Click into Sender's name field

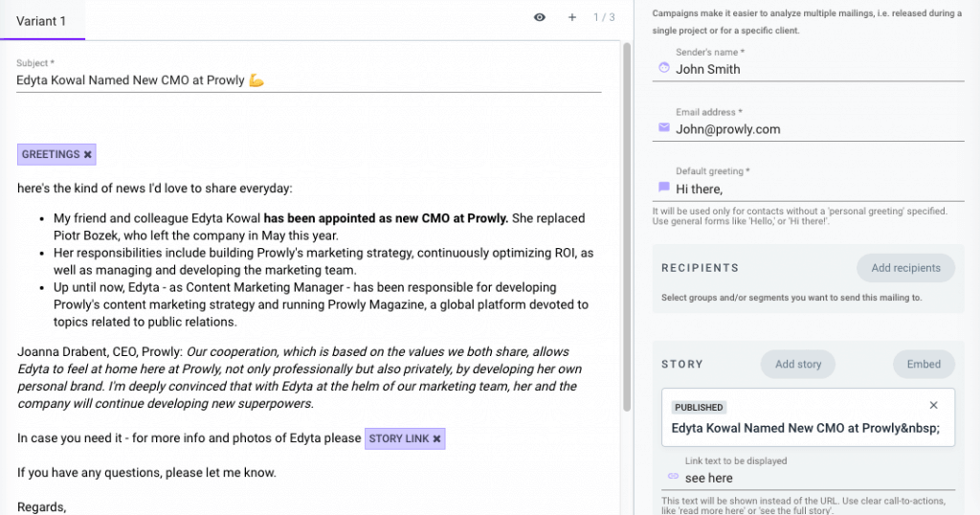coord(813,69)
